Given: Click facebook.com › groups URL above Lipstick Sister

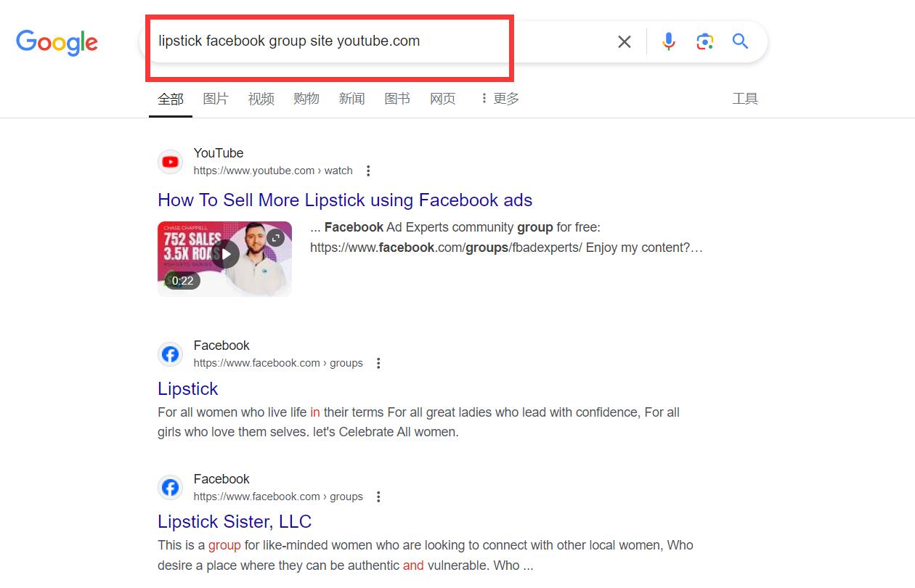Looking at the screenshot, I should tap(278, 497).
